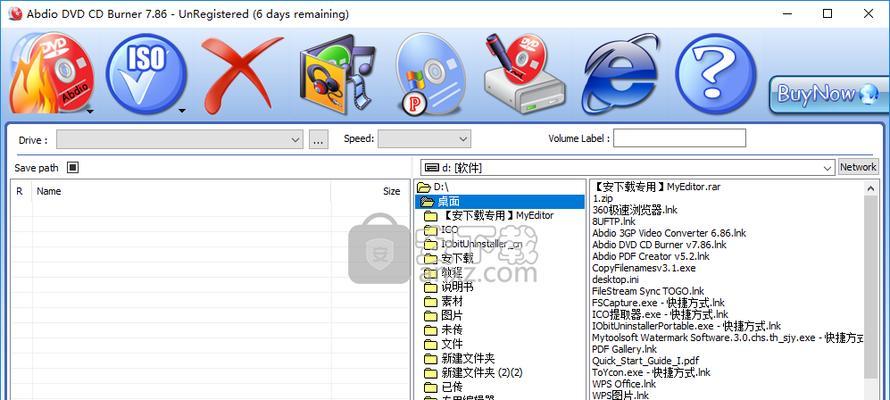
Task: Select file 1.zip
Action: [x=602, y=198]
